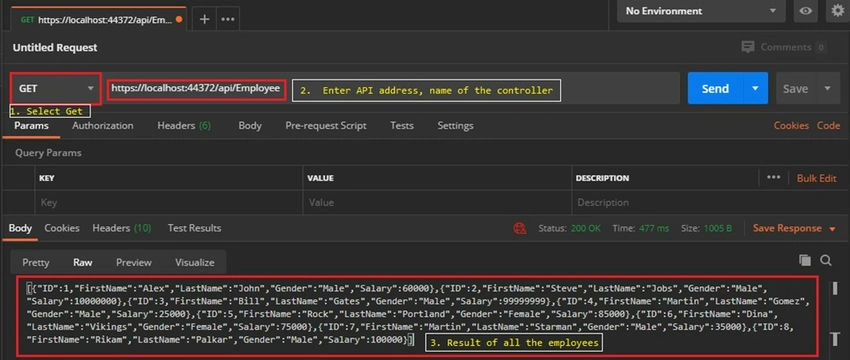This screenshot has height=360, width=850.
Task: Click the Size 1005 B value
Action: [x=718, y=229]
